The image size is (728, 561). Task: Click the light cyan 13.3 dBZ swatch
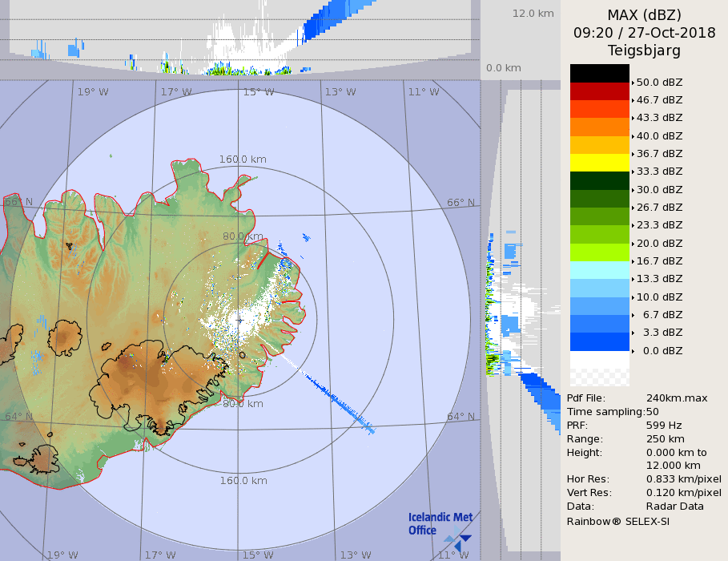(x=599, y=270)
